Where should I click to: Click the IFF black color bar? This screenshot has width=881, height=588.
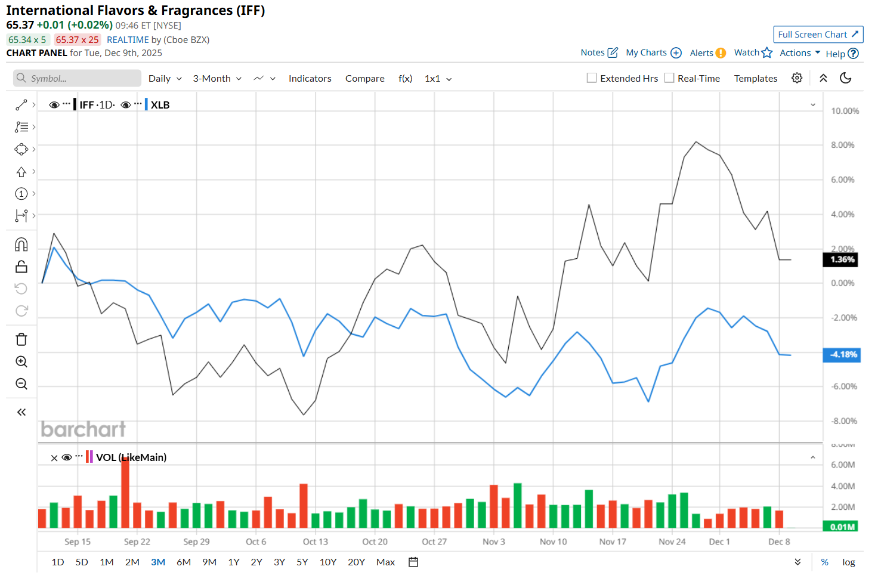click(75, 104)
